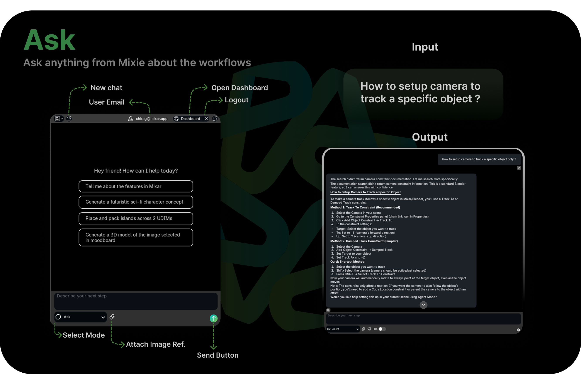Click the logout X next to Dashboard
Viewport: 581px width, 392px height.
(x=207, y=119)
